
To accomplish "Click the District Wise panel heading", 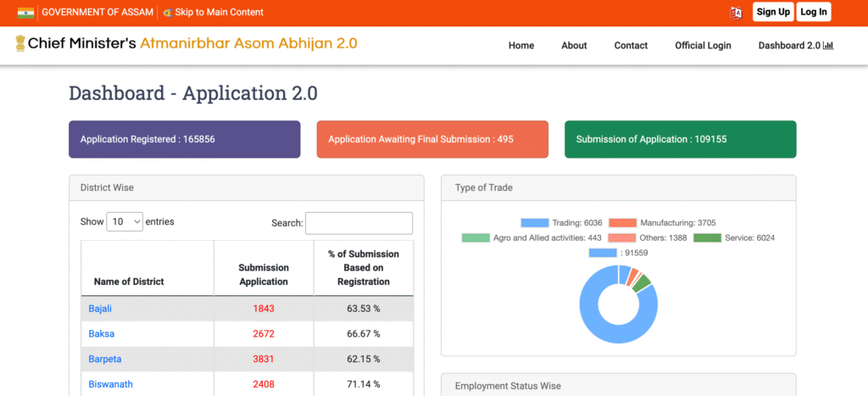I will click(107, 187).
